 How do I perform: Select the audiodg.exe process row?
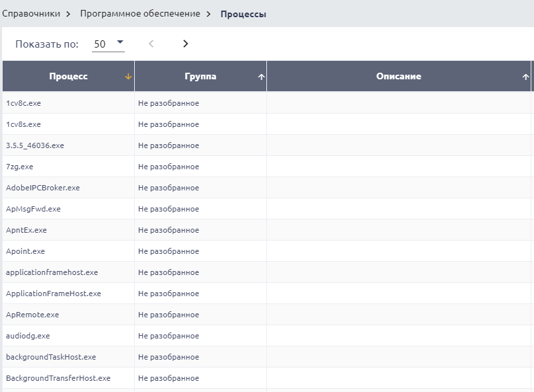(x=28, y=336)
